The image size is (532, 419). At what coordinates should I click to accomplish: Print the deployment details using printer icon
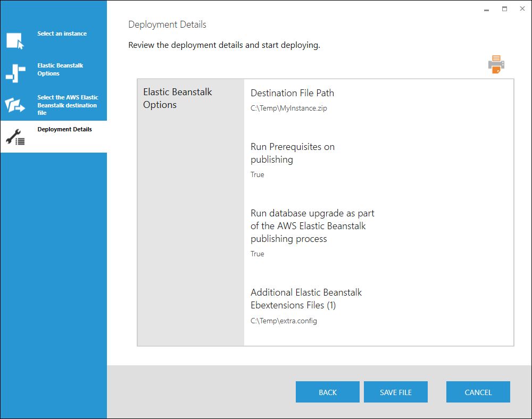[x=496, y=64]
